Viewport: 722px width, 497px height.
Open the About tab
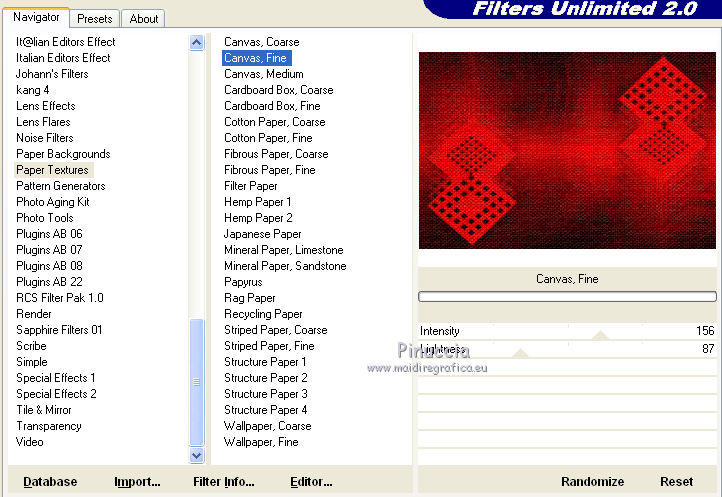click(144, 19)
